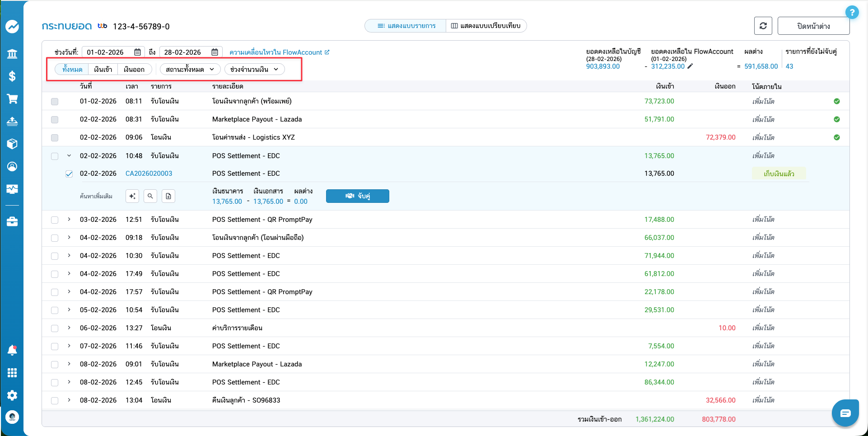Open the ช่วงจำนวนเงิน amount range dropdown
868x436 pixels.
(254, 70)
